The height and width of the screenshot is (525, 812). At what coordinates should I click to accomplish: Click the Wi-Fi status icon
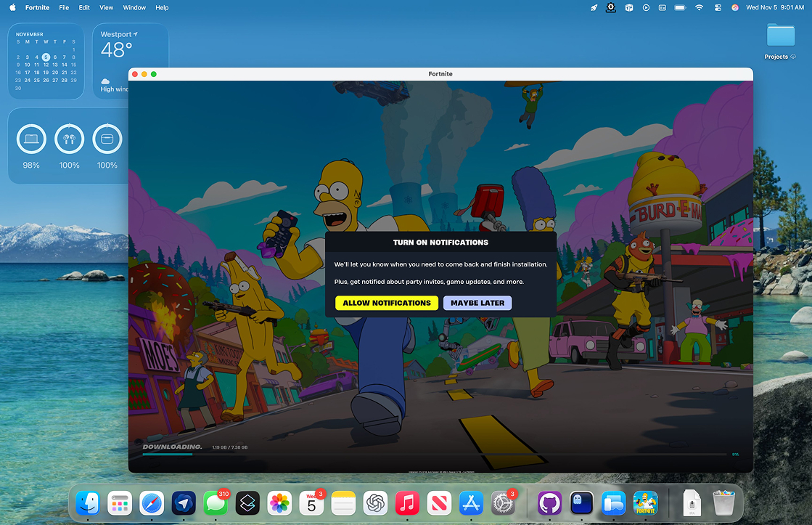coord(699,7)
